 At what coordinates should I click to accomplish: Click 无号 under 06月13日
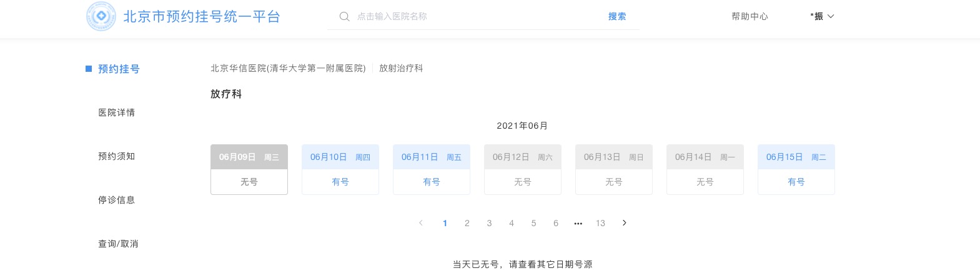[x=614, y=182]
